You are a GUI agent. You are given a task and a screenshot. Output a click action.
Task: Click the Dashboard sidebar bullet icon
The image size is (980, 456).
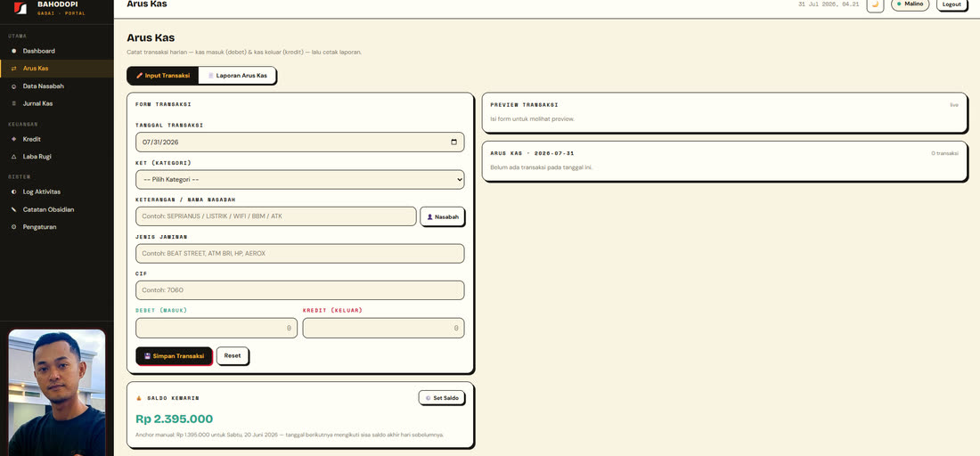coord(13,52)
